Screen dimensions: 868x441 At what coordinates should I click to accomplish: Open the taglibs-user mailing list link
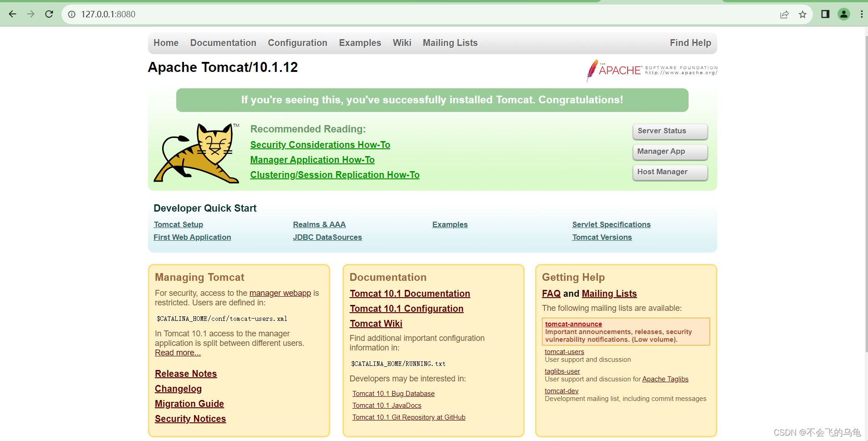coord(562,371)
